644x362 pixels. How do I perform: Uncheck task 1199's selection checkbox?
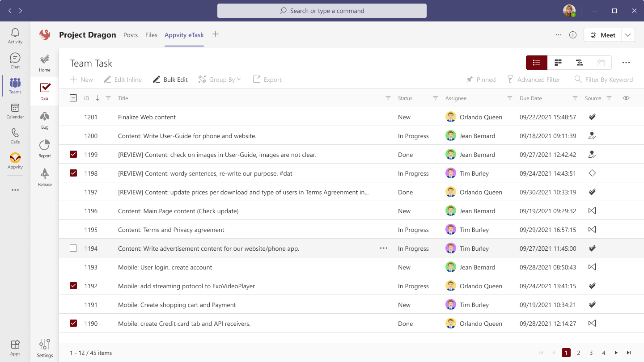tap(73, 154)
